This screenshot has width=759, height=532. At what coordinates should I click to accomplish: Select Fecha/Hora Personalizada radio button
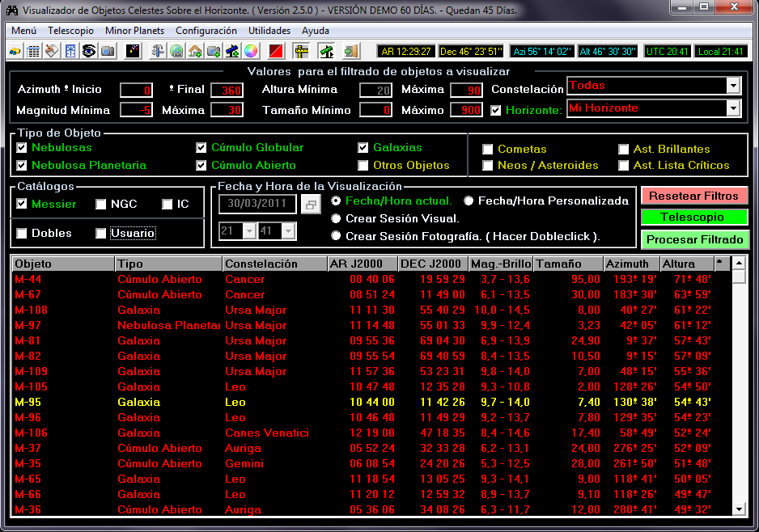(469, 201)
